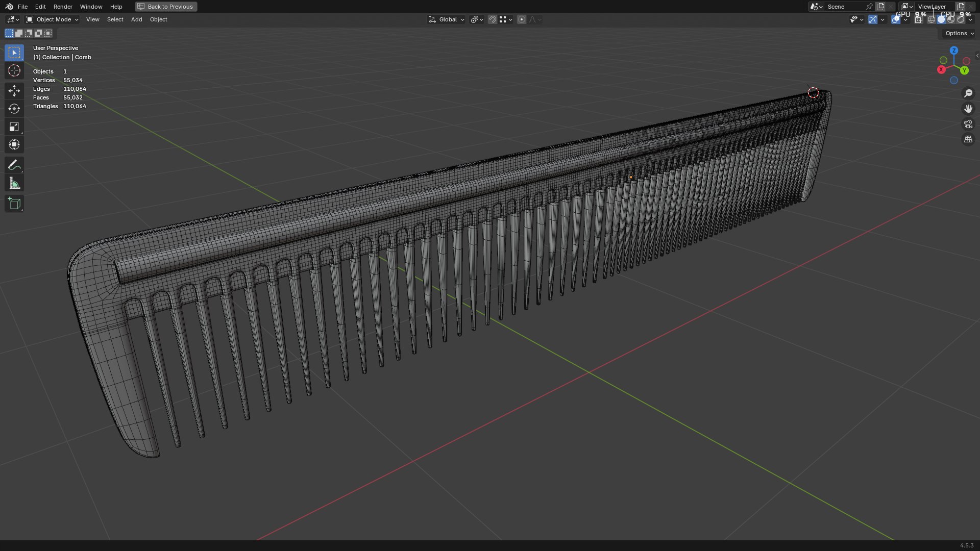
Task: Open the object visibility/selectability dropdown
Action: (x=856, y=19)
